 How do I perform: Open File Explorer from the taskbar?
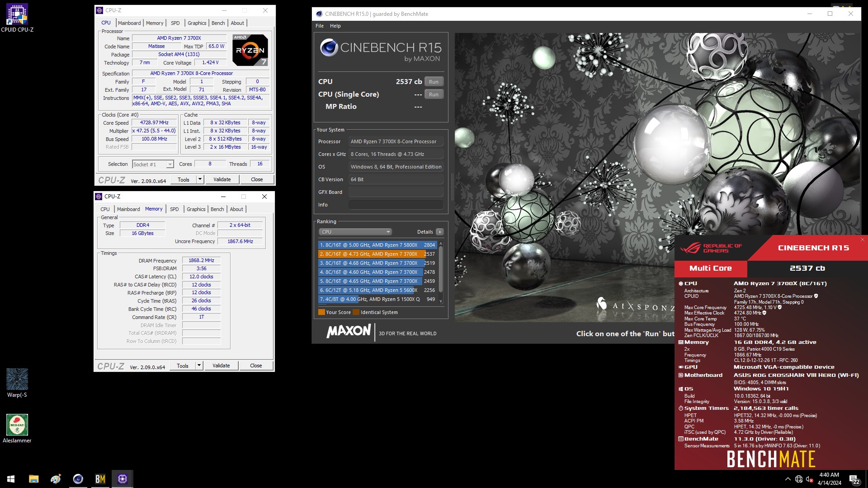(x=33, y=479)
